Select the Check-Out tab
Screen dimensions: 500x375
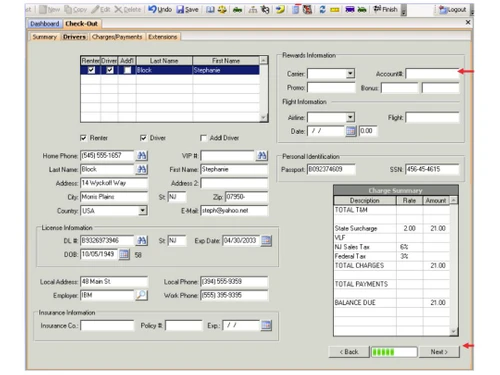(81, 24)
